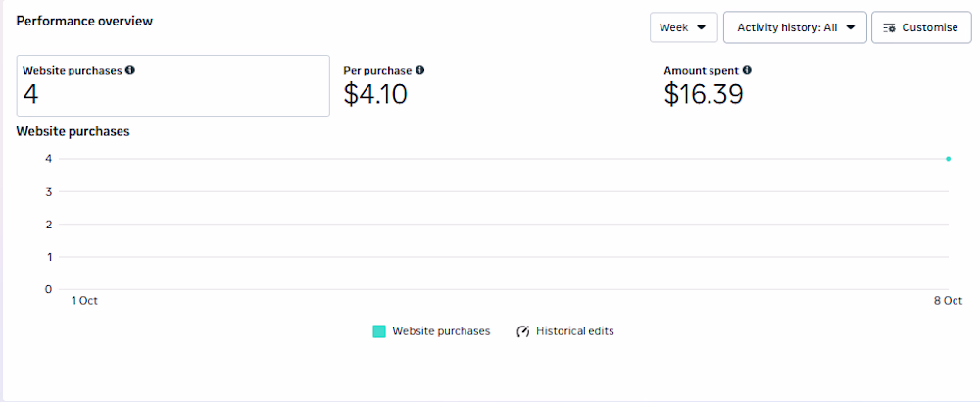This screenshot has width=980, height=402.
Task: Open the Week time range dropdown
Action: [683, 27]
